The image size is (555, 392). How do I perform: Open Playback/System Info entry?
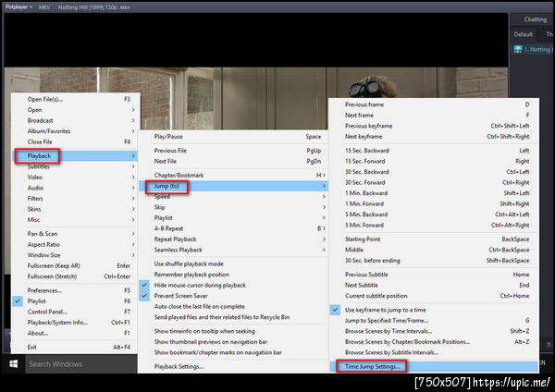coord(76,323)
